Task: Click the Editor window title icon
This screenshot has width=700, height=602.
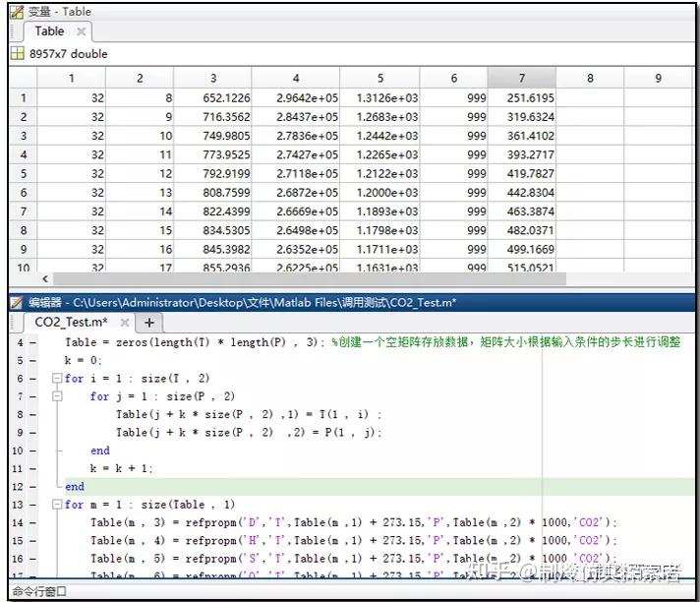Action: tap(16, 303)
